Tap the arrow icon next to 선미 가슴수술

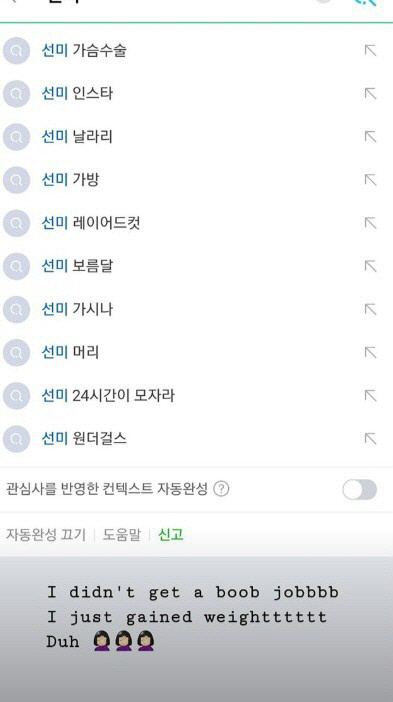(x=370, y=51)
